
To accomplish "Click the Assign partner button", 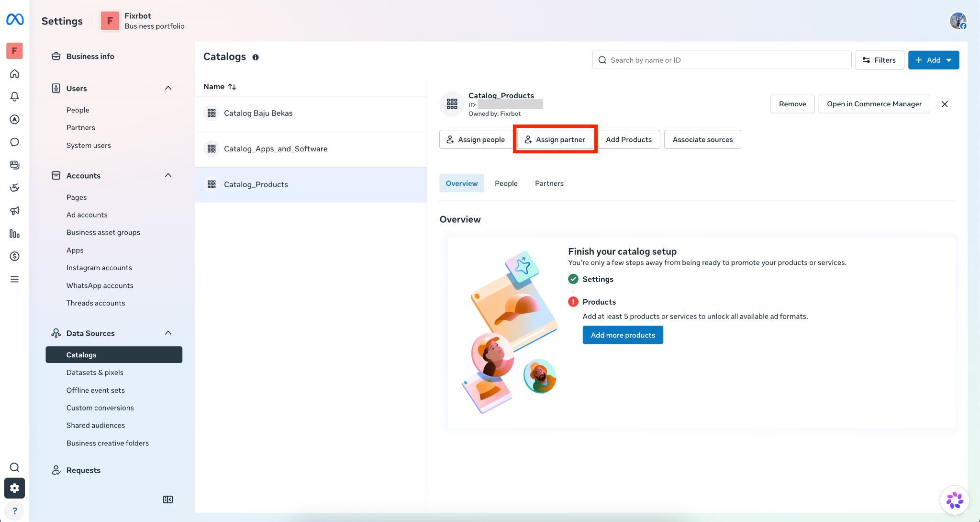I will tap(555, 139).
